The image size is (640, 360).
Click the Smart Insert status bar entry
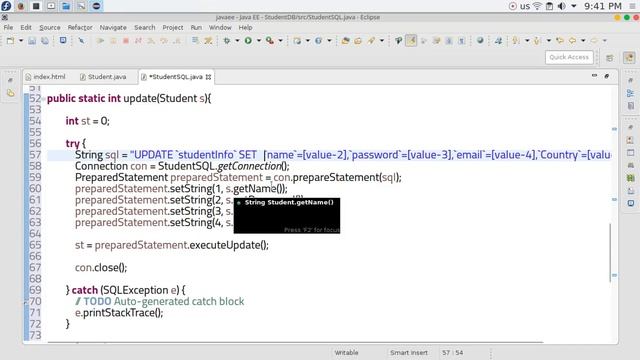409,353
